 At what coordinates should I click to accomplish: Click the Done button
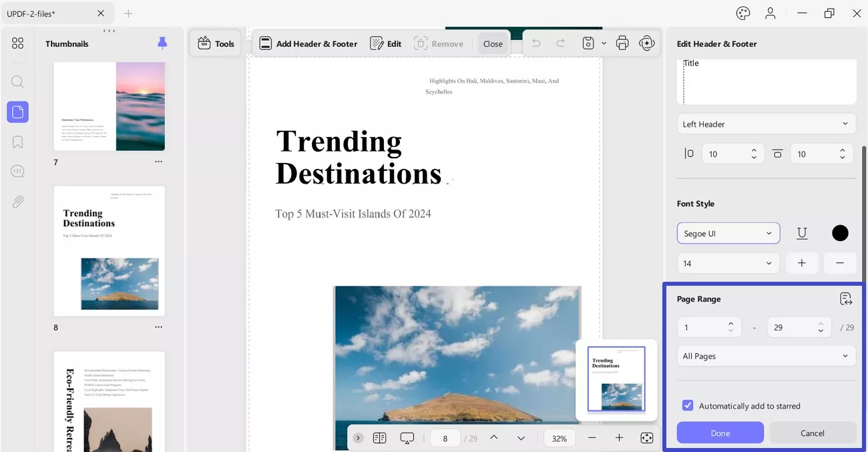[720, 433]
